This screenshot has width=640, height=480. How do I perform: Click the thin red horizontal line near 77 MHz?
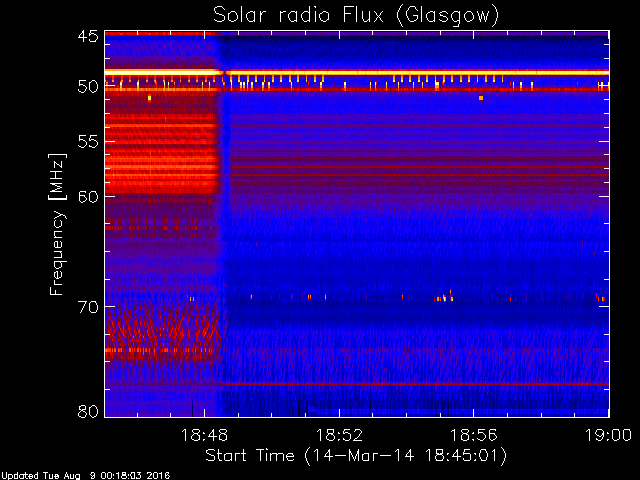pos(415,384)
